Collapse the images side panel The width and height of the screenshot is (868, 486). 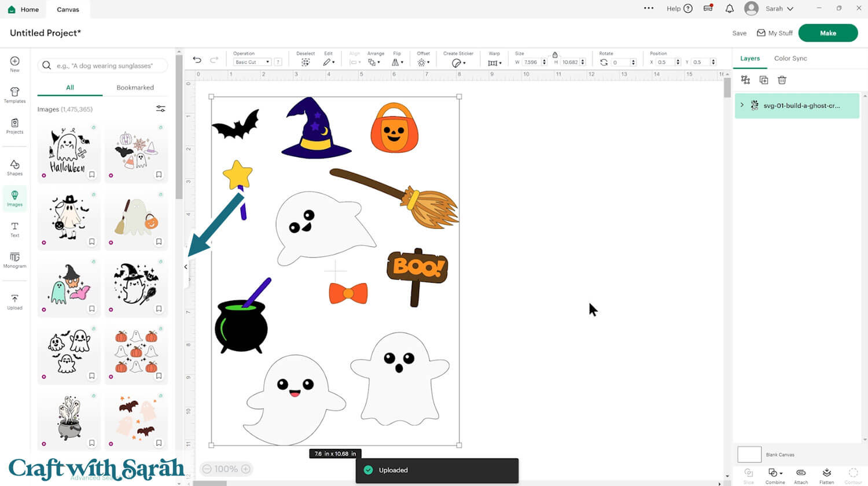[186, 267]
